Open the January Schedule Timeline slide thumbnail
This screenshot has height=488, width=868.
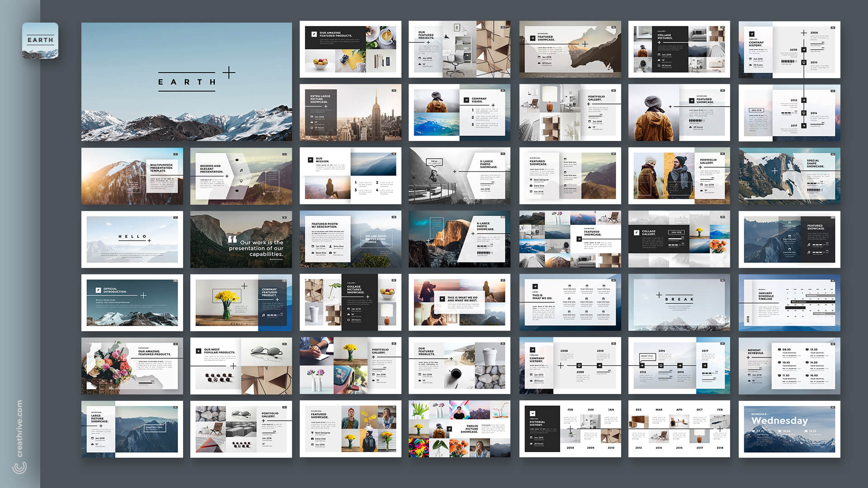pos(789,303)
